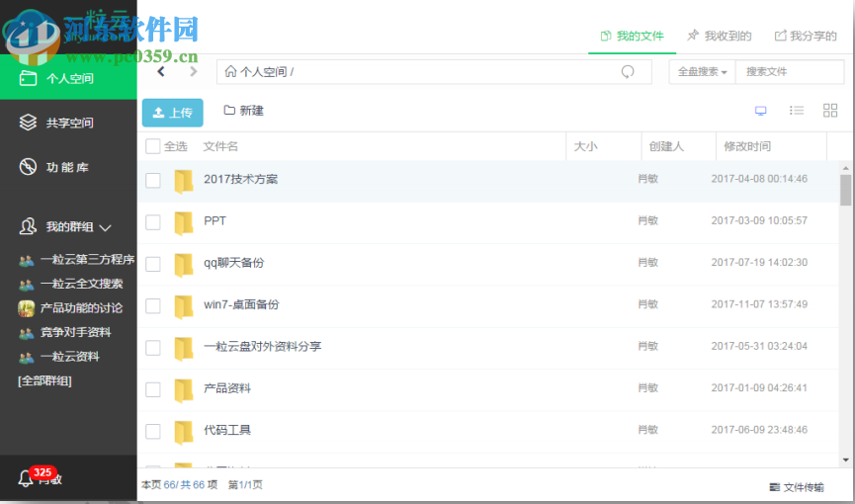Sort by 创建人 column header
855x504 pixels.
click(x=666, y=146)
